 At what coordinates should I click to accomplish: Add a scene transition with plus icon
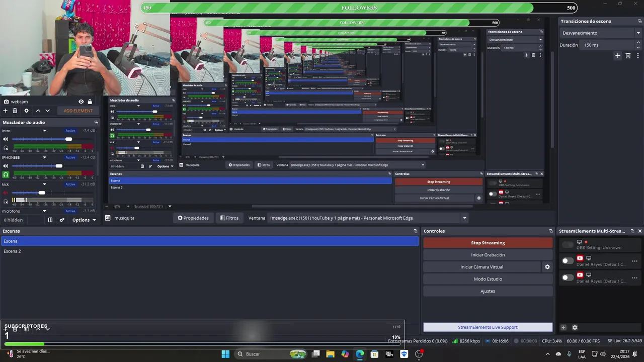click(x=618, y=56)
